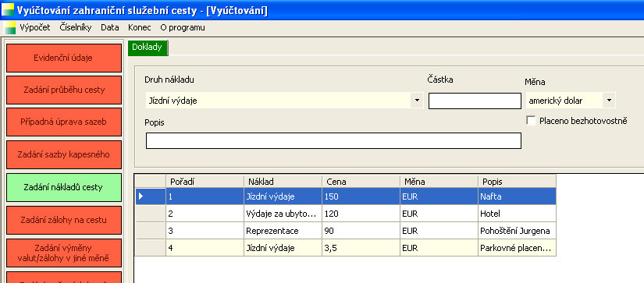Focus the Popis description input field

point(333,140)
